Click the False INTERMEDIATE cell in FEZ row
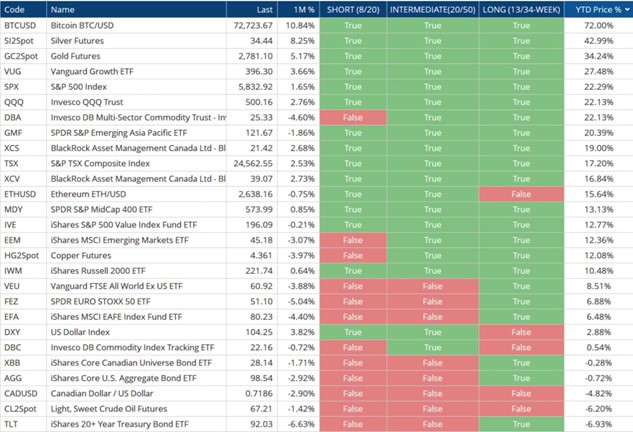Screen dimensions: 633x432 tap(432, 302)
